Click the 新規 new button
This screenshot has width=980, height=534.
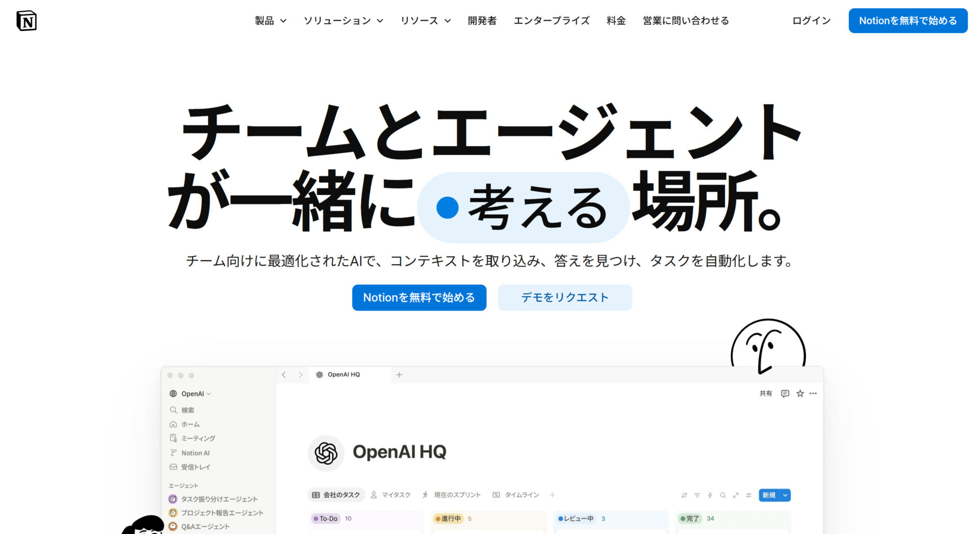pyautogui.click(x=769, y=495)
